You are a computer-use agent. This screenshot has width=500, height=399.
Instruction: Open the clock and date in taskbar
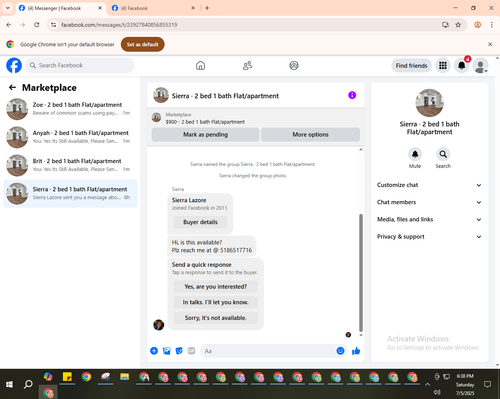coord(465,384)
